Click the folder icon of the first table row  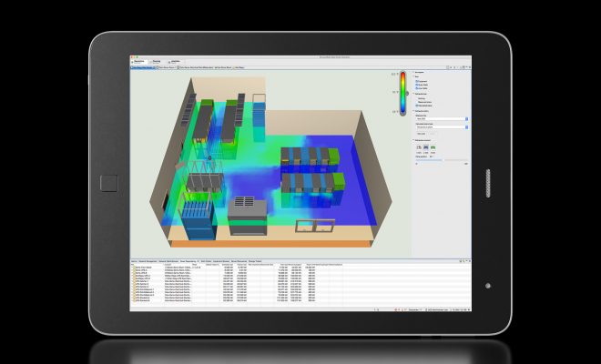coord(134,267)
